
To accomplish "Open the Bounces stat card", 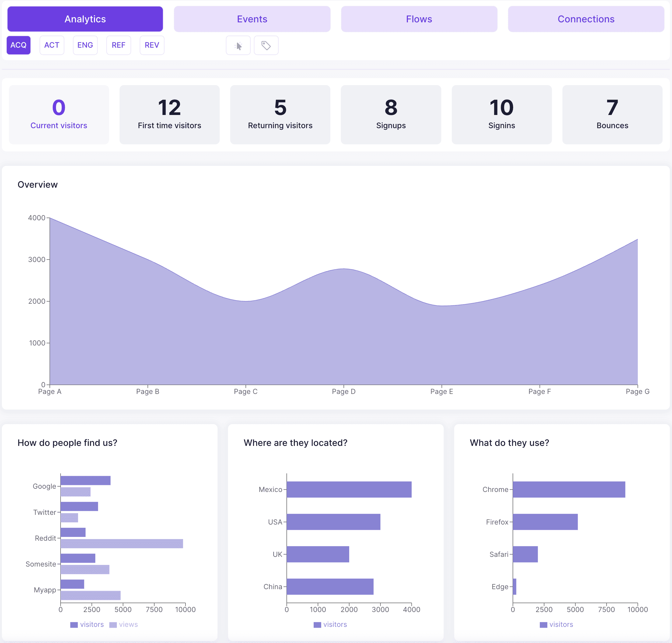I will pos(612,114).
